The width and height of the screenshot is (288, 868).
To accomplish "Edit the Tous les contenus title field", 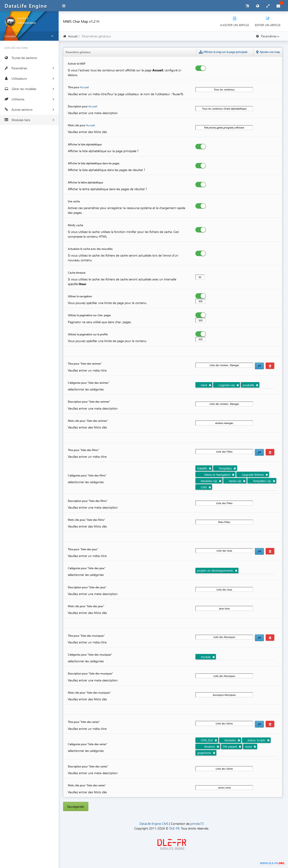I will [x=224, y=90].
